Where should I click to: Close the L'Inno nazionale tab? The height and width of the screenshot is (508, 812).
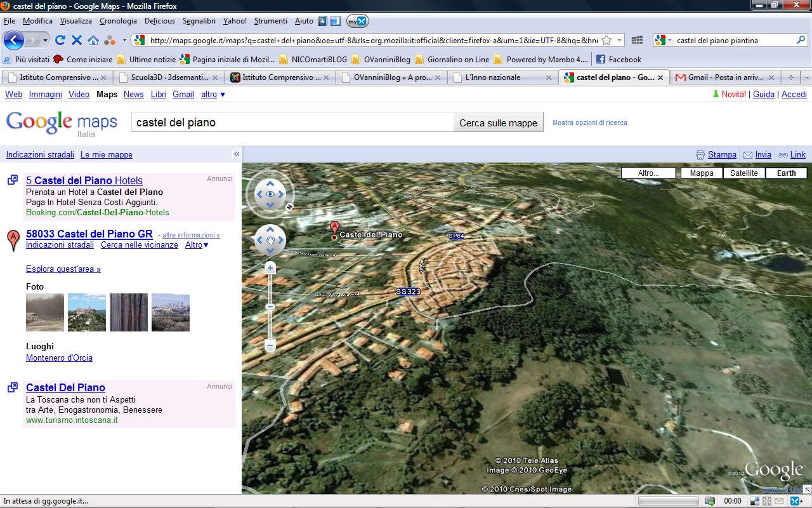[549, 77]
